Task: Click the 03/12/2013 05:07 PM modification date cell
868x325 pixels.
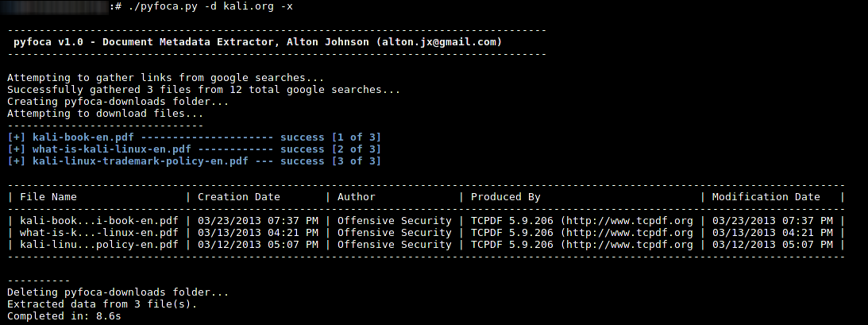Action: pyautogui.click(x=772, y=245)
